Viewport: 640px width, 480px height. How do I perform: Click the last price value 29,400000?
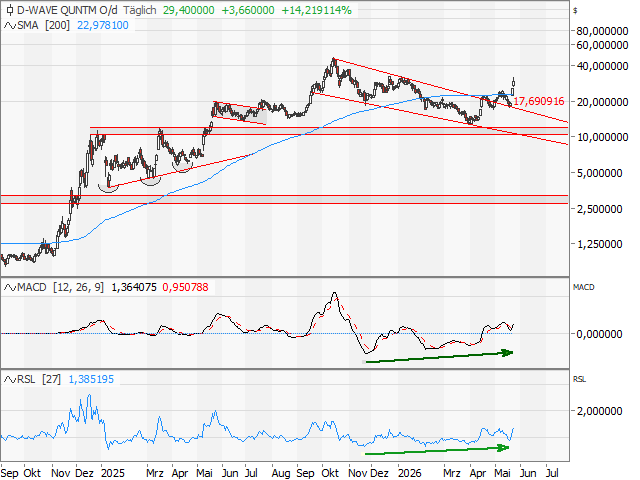189,10
